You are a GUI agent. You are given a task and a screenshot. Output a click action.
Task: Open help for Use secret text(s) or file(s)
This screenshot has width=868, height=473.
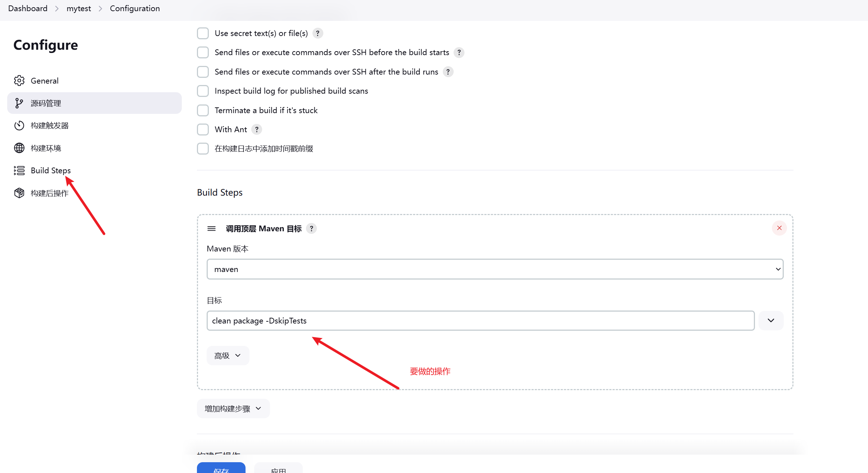coord(318,33)
